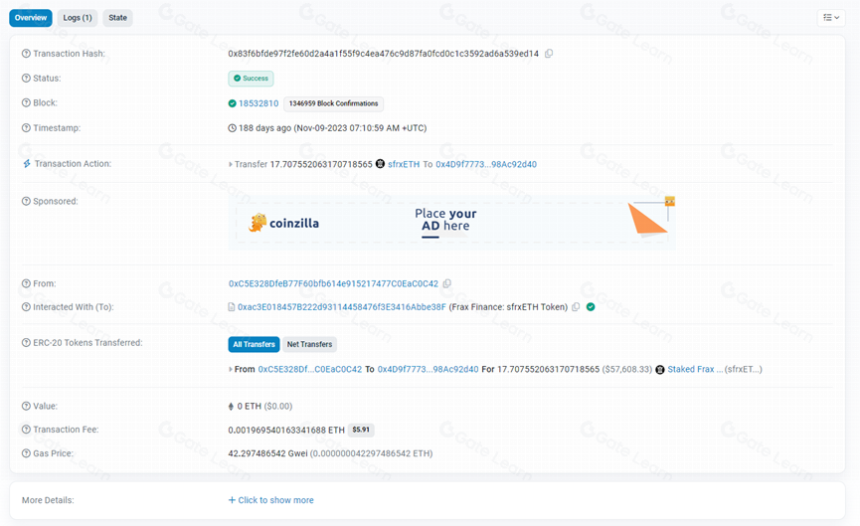Viewport: 860px width, 526px height.
Task: Click the green check icon beside block number
Action: coord(232,104)
